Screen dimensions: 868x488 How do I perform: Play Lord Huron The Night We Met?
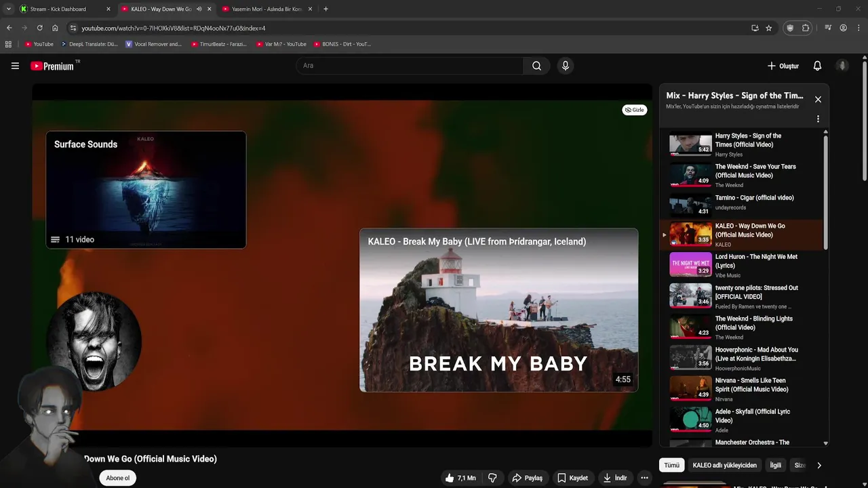tap(741, 265)
